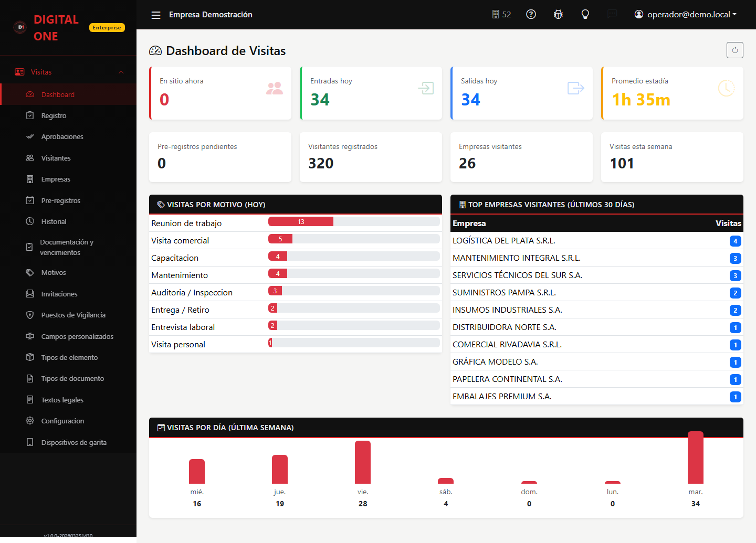Open the chat message icon in header
Viewport: 756px width, 543px height.
[x=612, y=14]
